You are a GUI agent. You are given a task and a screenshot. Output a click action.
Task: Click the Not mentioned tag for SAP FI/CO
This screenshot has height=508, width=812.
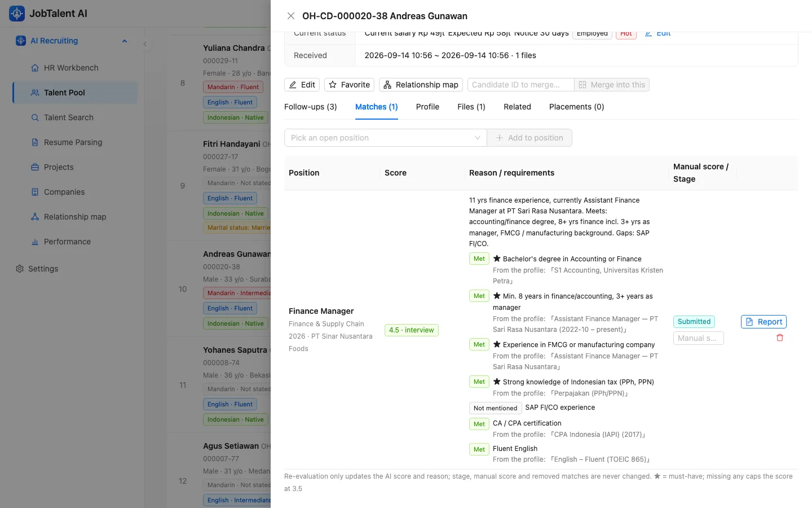(495, 408)
